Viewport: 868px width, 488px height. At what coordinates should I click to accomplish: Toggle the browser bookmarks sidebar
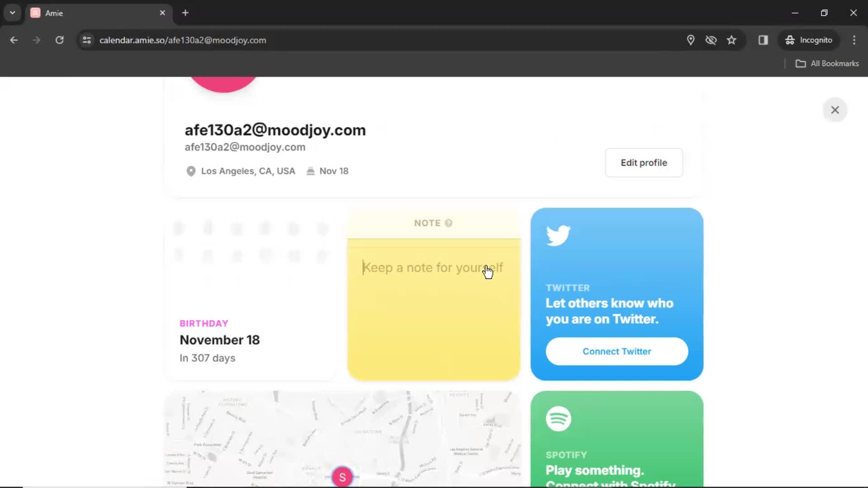(764, 40)
